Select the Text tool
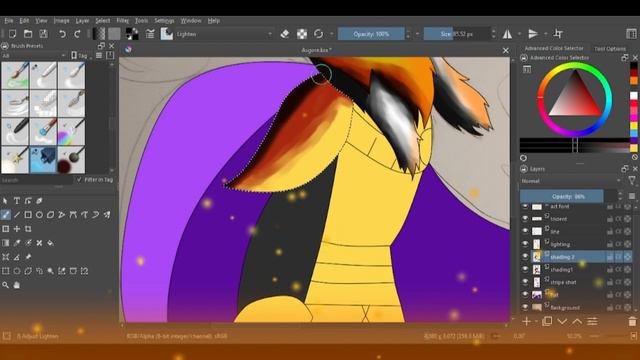 [17, 201]
